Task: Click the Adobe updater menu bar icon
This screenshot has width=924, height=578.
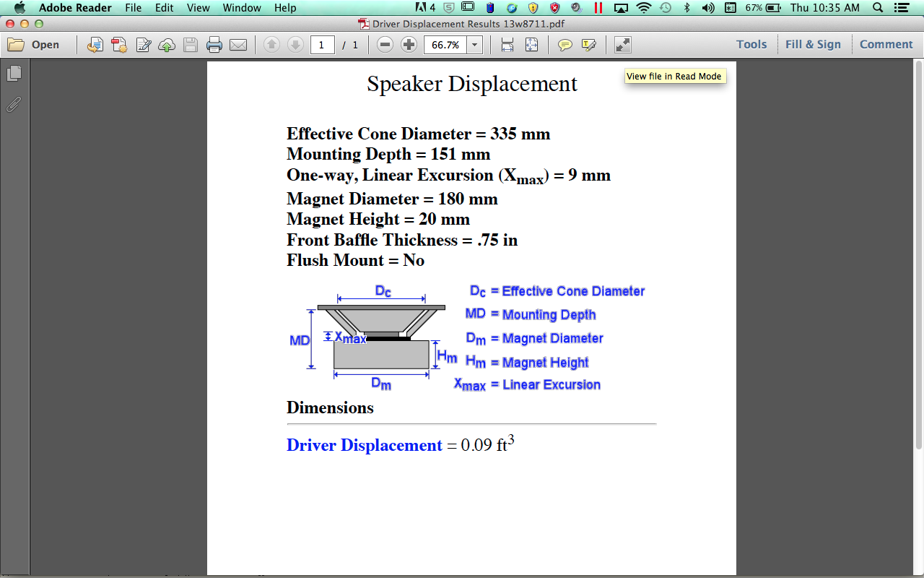Action: pyautogui.click(x=427, y=8)
